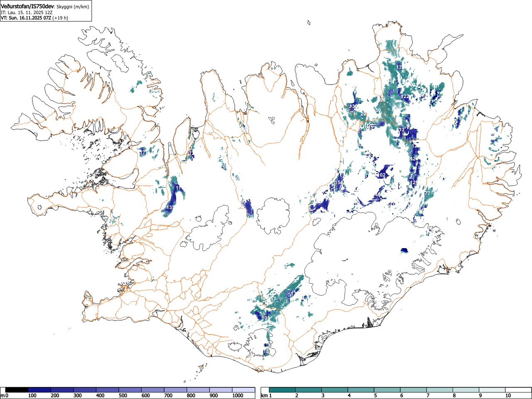
Task: Click the '10' tick label on km legend
Action: point(508,396)
